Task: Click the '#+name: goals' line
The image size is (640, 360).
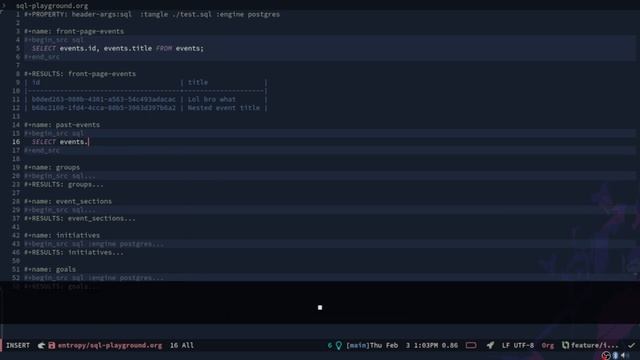Action: pyautogui.click(x=50, y=269)
